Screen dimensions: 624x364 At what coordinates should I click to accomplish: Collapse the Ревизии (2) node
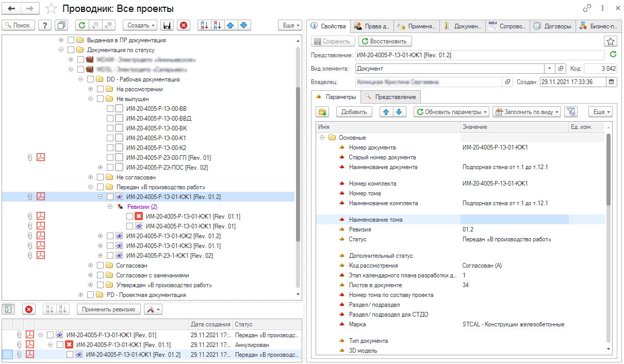pos(110,207)
